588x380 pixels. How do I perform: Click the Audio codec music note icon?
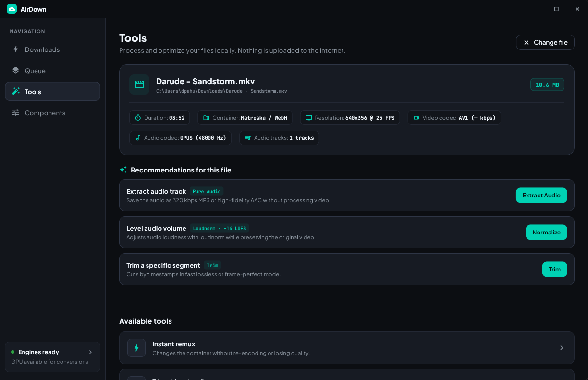[x=138, y=138]
